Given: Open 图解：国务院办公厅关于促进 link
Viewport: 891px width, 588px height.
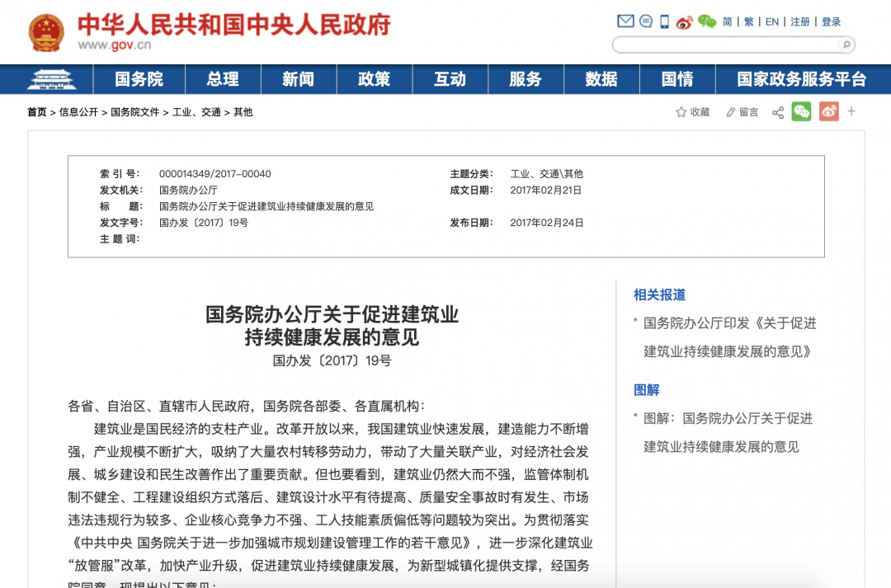Looking at the screenshot, I should 728,432.
